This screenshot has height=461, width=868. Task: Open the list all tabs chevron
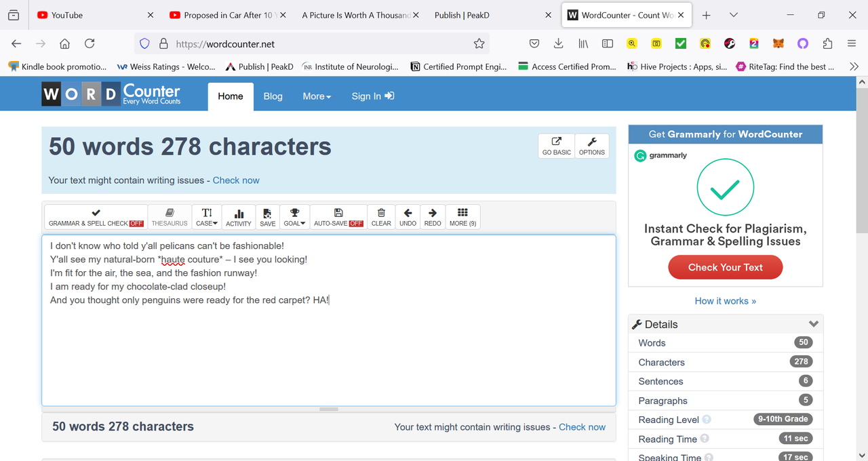click(x=734, y=15)
